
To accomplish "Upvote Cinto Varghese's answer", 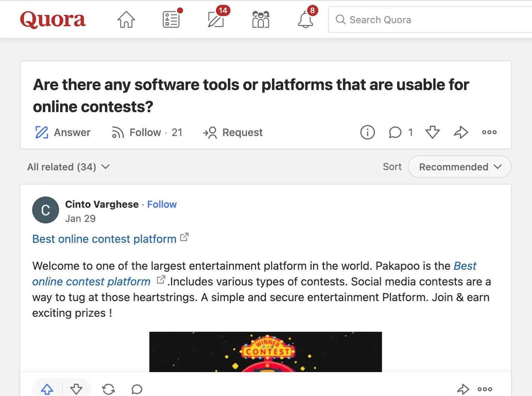I will click(47, 389).
